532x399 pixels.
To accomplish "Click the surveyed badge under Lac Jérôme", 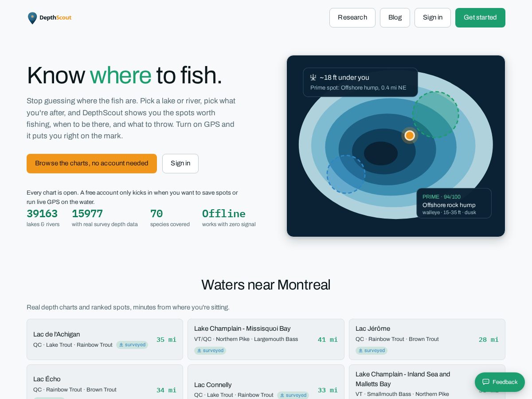I will (x=372, y=351).
